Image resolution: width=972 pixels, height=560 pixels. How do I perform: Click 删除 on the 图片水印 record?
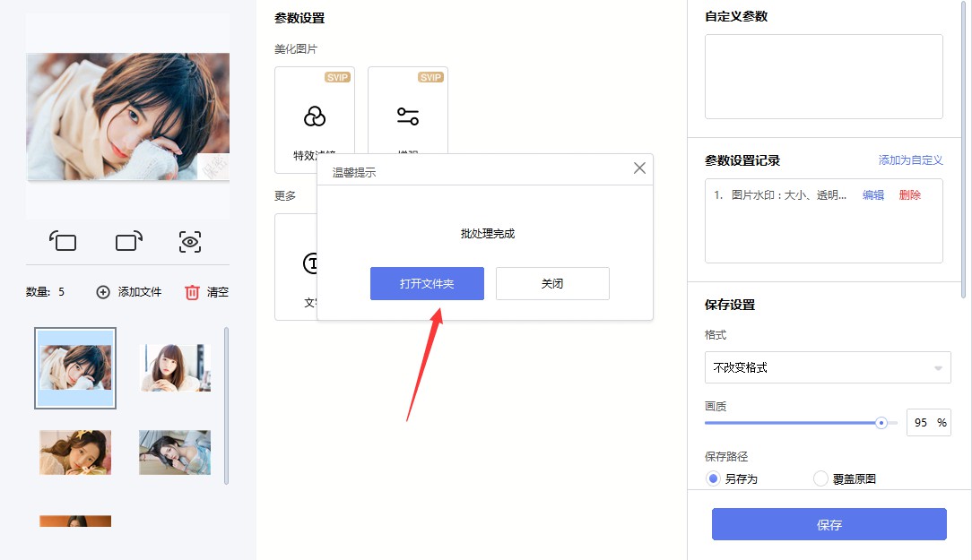pos(909,195)
